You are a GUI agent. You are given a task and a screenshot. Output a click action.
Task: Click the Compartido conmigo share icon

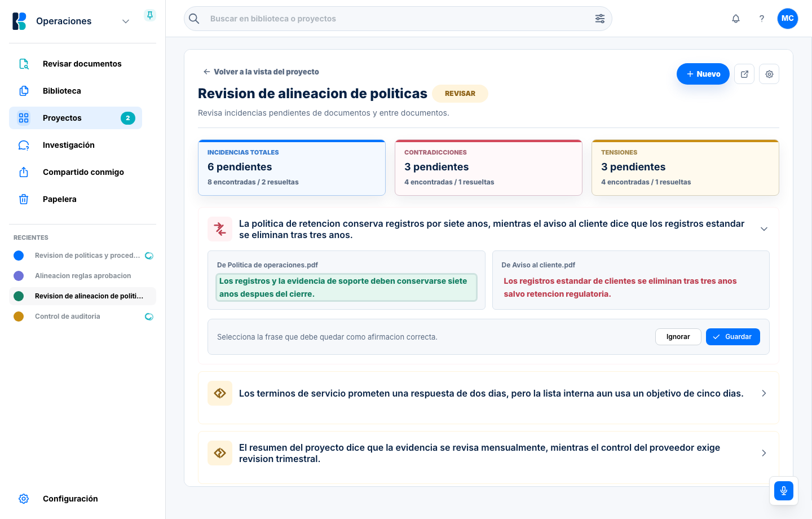point(24,172)
